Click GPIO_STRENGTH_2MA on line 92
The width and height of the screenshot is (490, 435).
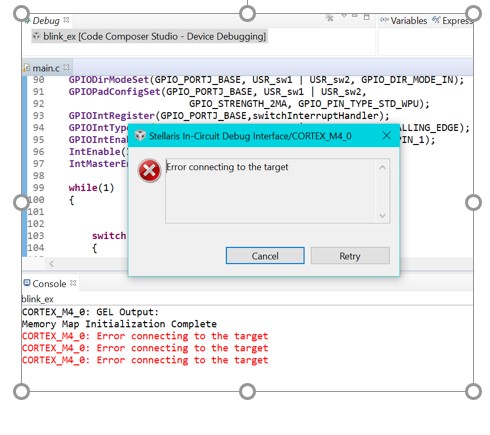pyautogui.click(x=238, y=104)
